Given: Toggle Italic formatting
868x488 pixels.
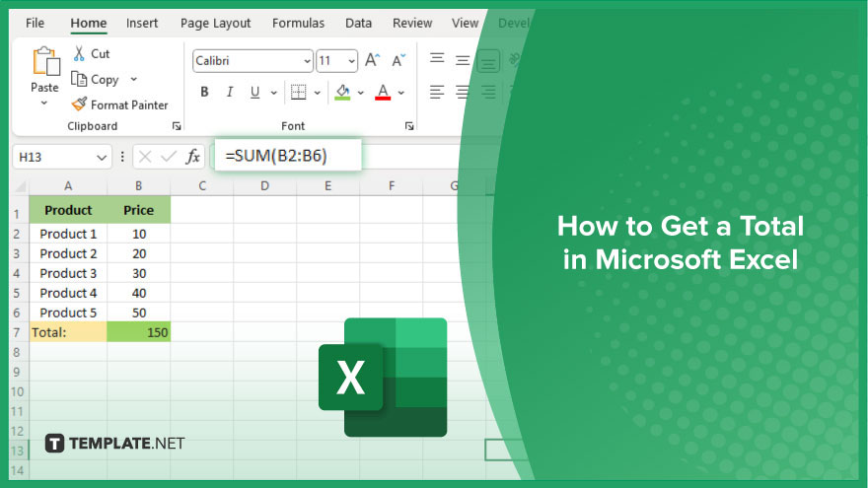Looking at the screenshot, I should tap(230, 92).
